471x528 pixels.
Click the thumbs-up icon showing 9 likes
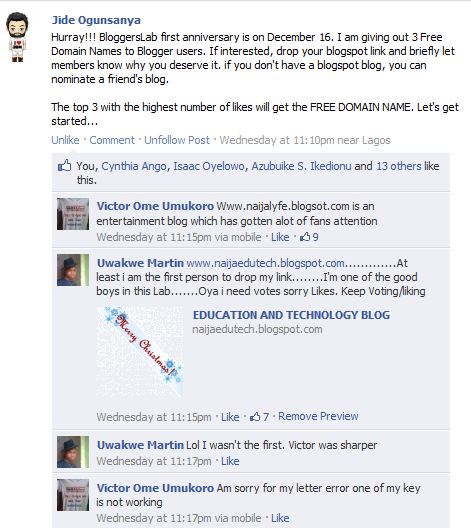click(x=305, y=237)
